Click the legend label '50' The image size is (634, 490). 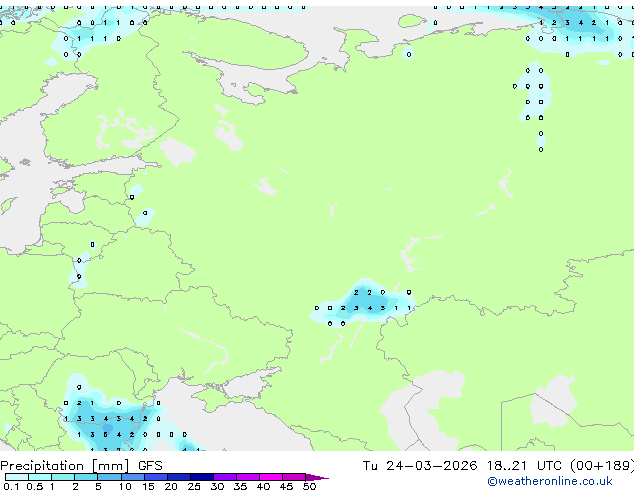309,486
